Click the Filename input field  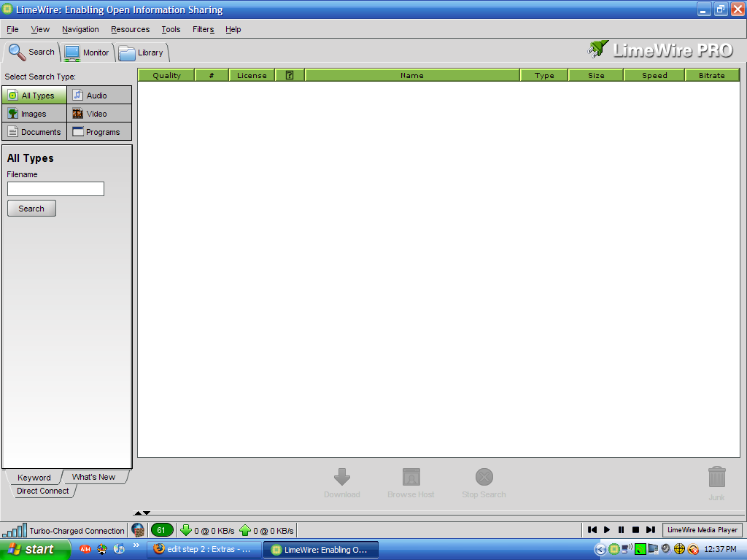pyautogui.click(x=55, y=189)
